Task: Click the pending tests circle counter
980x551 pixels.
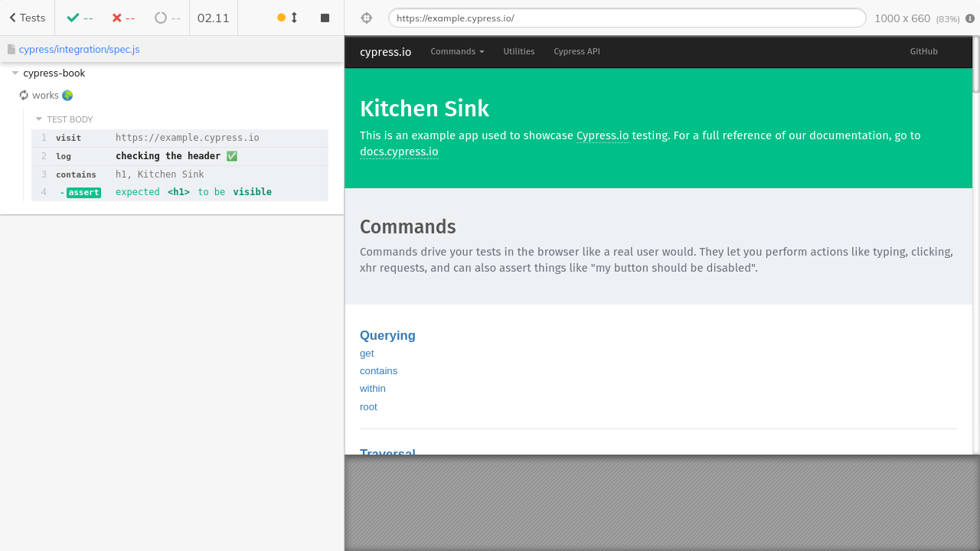Action: pyautogui.click(x=168, y=18)
